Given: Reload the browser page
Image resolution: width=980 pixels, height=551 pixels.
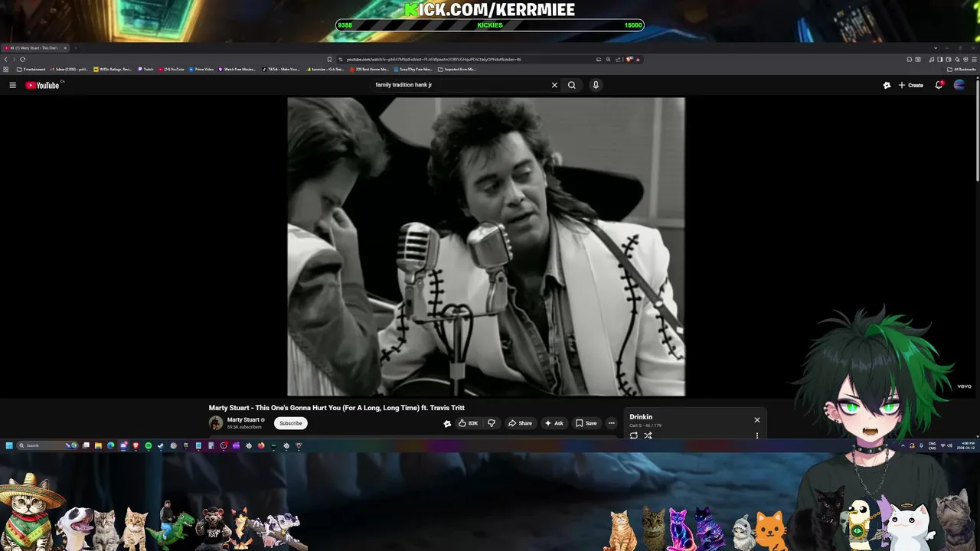Looking at the screenshot, I should coord(22,59).
